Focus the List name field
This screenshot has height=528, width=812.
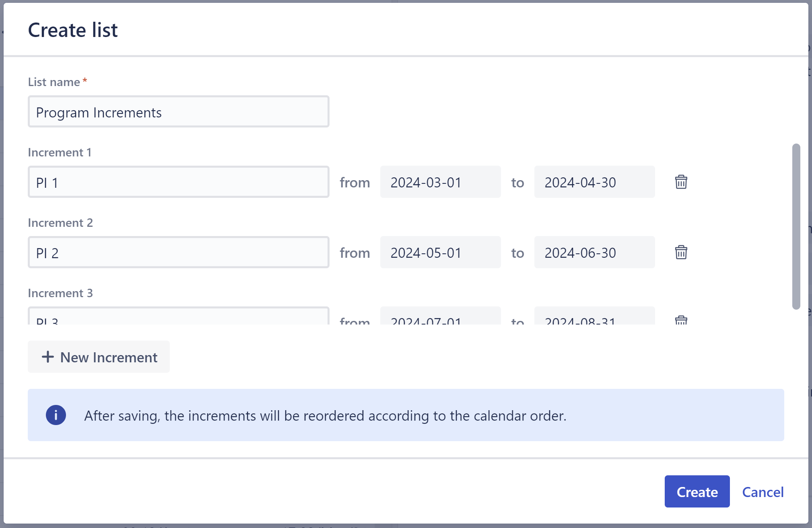(178, 112)
